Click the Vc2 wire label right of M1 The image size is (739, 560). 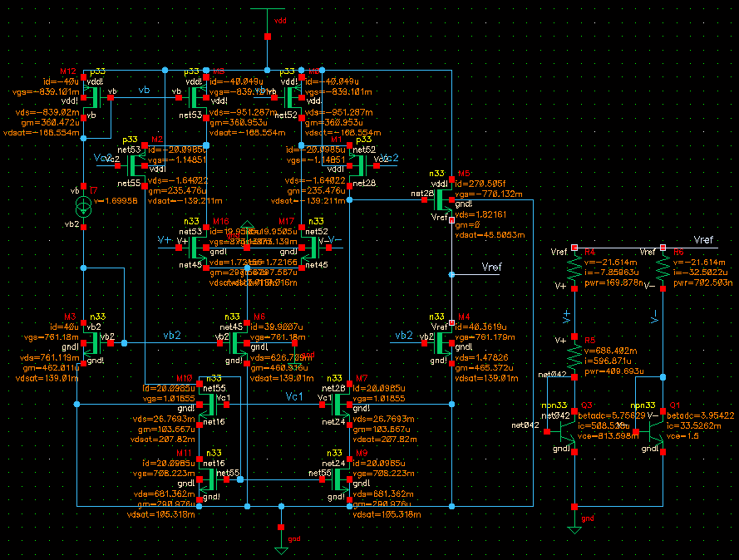[x=389, y=158]
